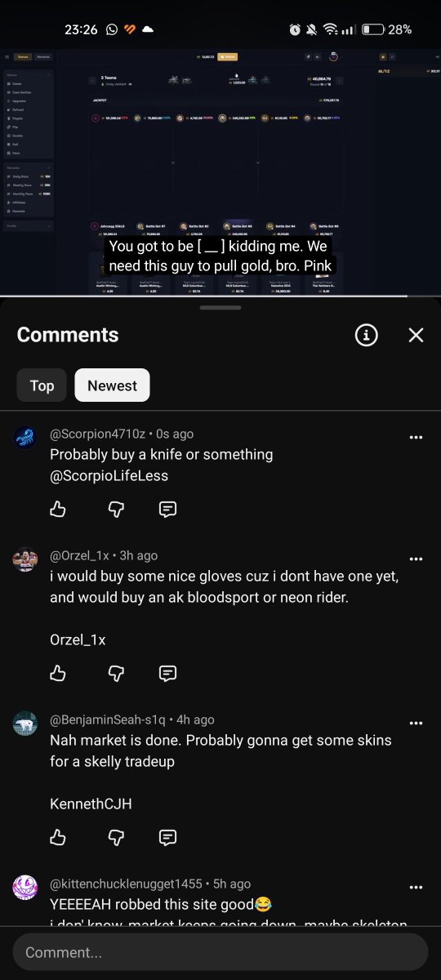
Task: Like the comment by @Orzel_1x
Action: [x=58, y=673]
